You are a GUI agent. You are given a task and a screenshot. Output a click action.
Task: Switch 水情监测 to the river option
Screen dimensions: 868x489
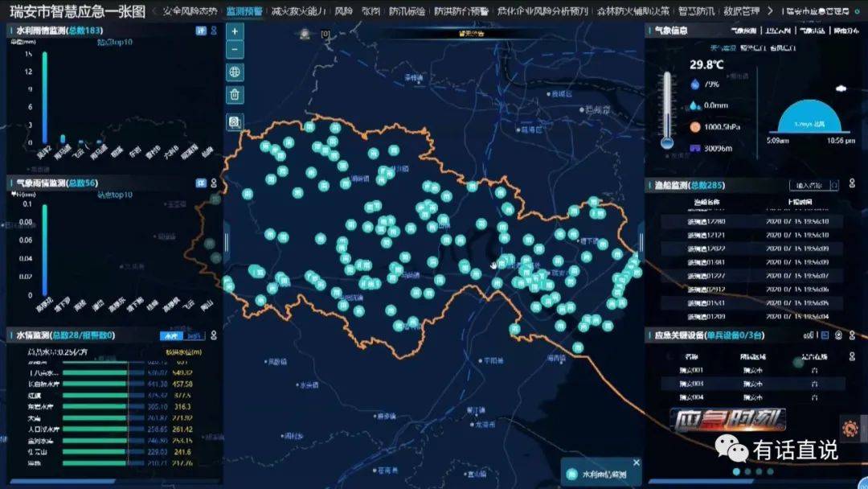(194, 335)
